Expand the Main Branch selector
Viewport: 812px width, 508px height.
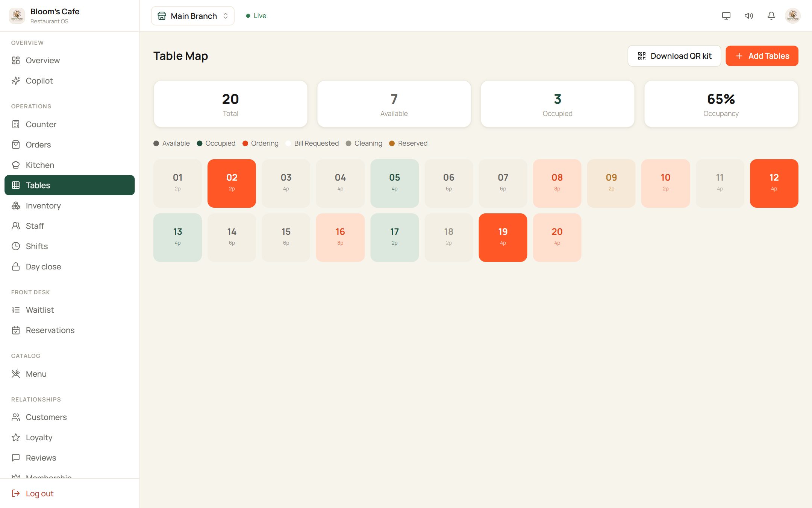[x=193, y=16]
